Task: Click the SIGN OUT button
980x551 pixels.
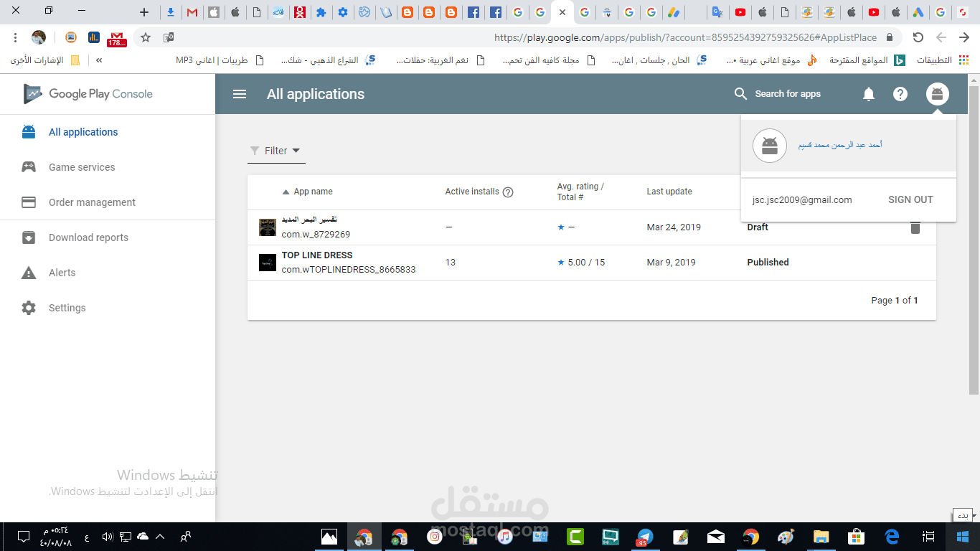Action: 910,200
